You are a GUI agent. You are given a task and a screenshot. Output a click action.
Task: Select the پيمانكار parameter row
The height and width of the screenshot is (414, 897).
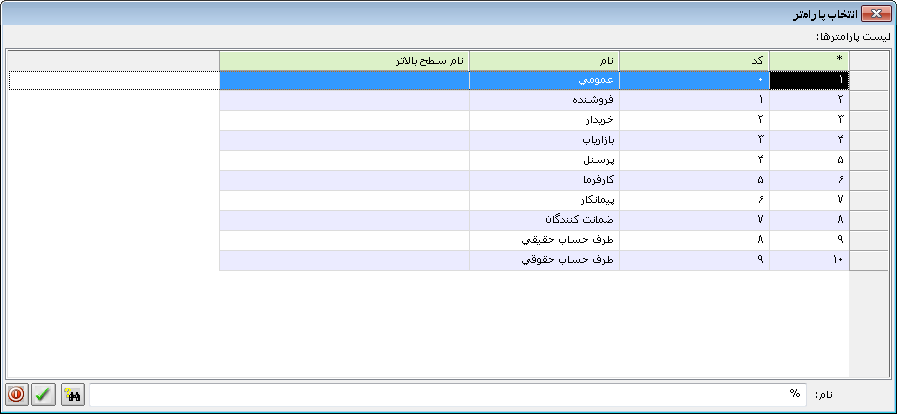534,200
